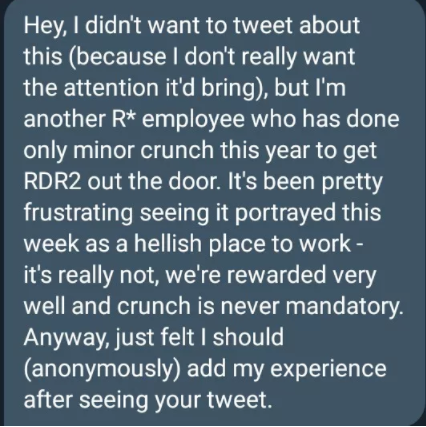
Task: Click the word "mandatory." in the message
Action: coord(345,307)
